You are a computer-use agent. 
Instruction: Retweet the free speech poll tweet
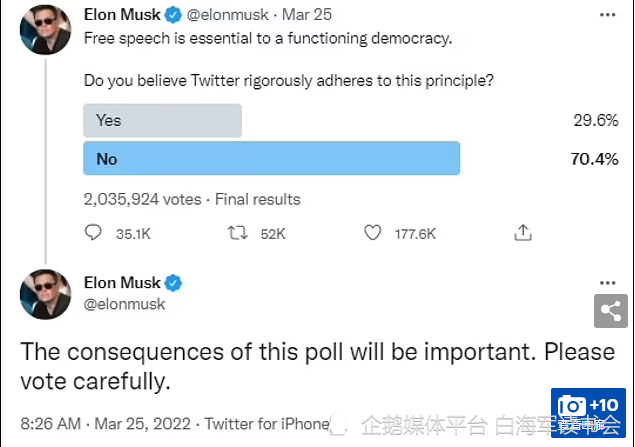[x=237, y=233]
